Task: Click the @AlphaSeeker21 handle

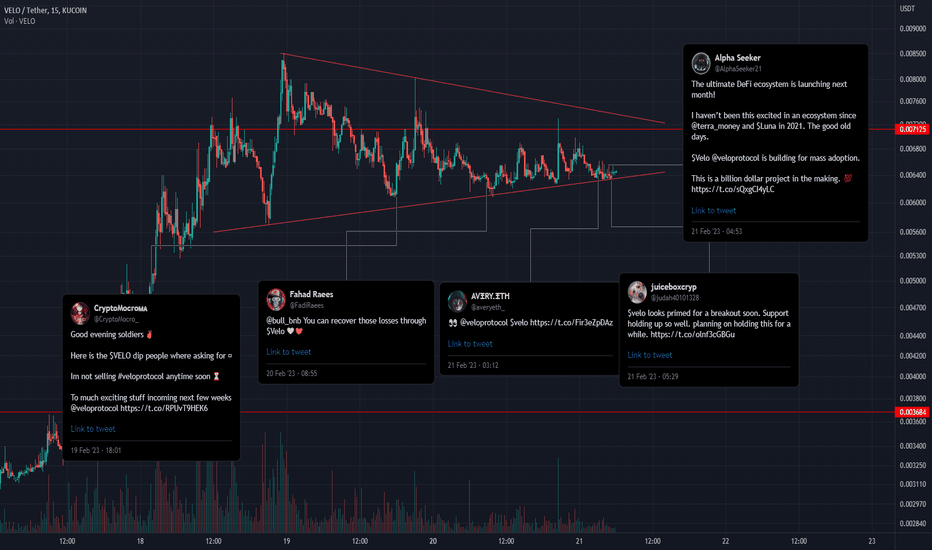Action: tap(738, 69)
